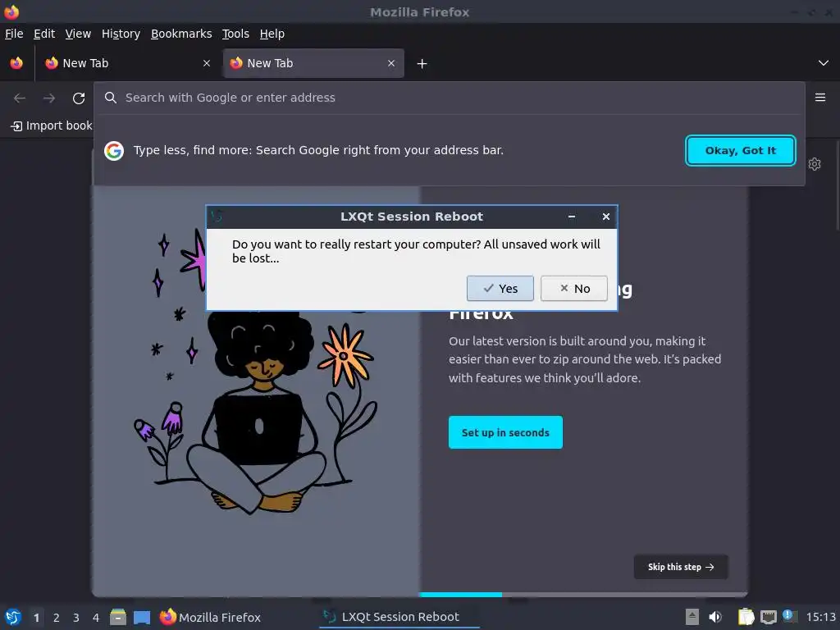Open network monitor tray icon
Viewport: 840px width, 630px height.
[768, 618]
